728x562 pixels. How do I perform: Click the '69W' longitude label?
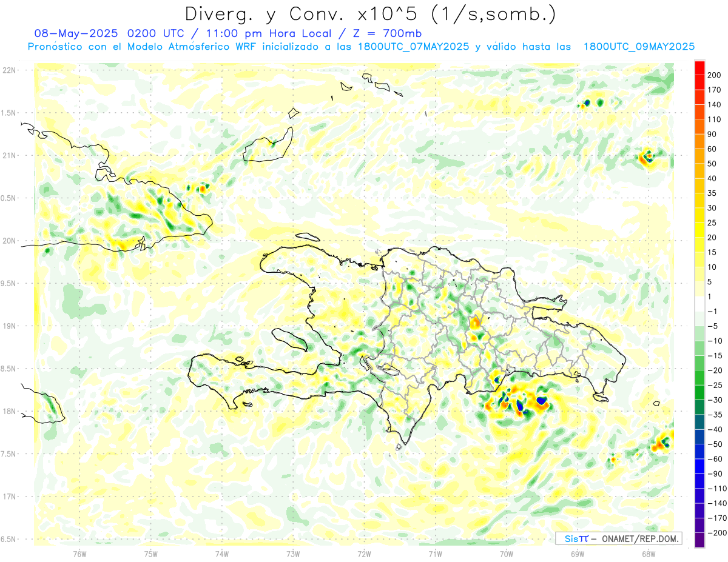(x=578, y=553)
